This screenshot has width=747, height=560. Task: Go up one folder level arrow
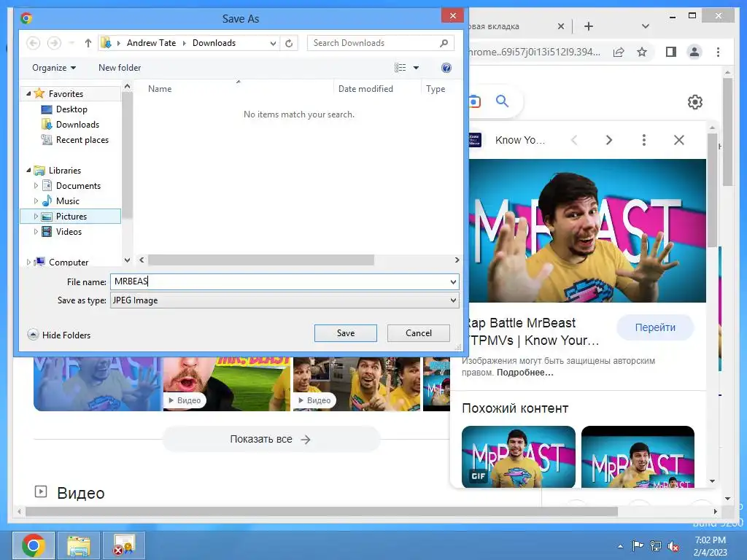point(88,43)
